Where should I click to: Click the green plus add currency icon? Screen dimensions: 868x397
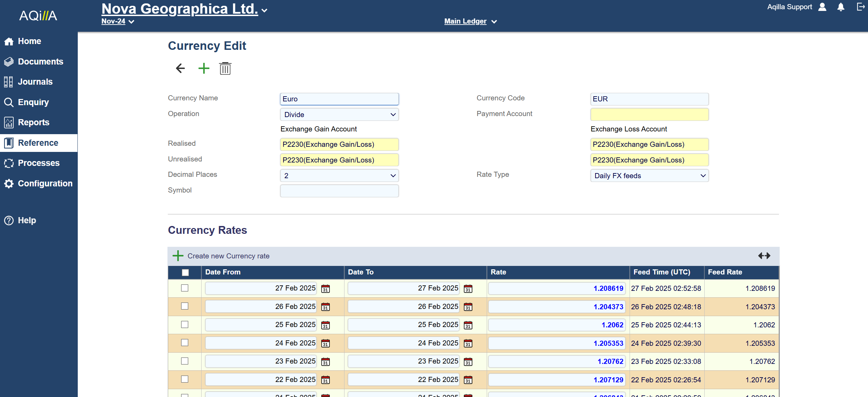tap(204, 68)
